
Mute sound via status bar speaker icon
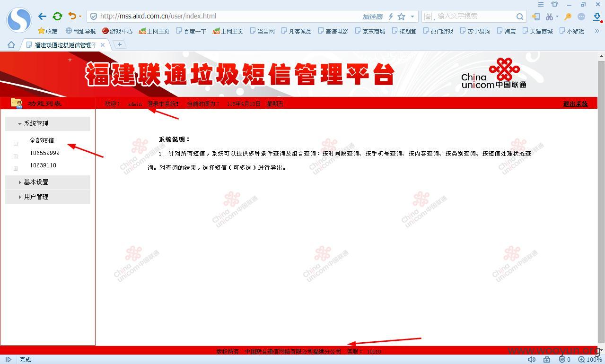coord(532,360)
